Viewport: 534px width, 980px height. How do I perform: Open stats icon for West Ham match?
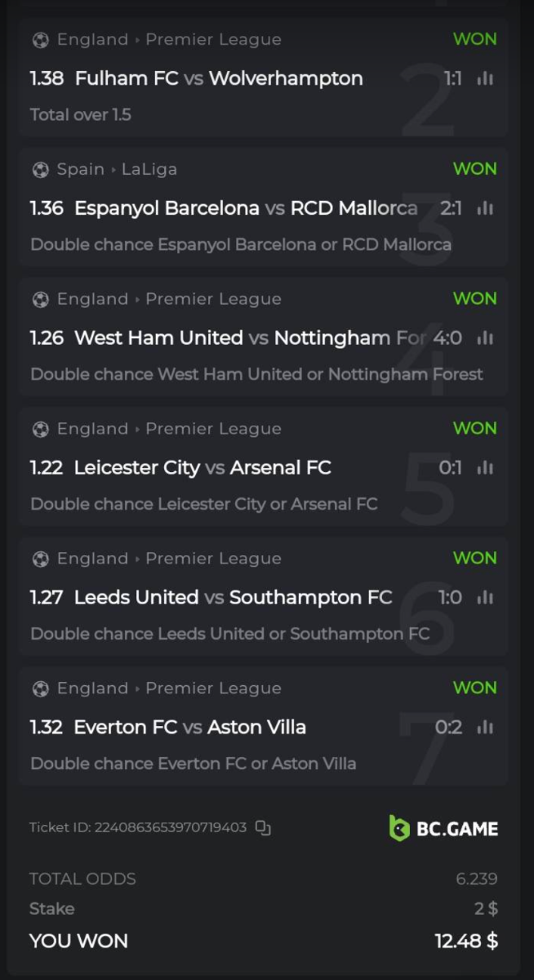[485, 338]
